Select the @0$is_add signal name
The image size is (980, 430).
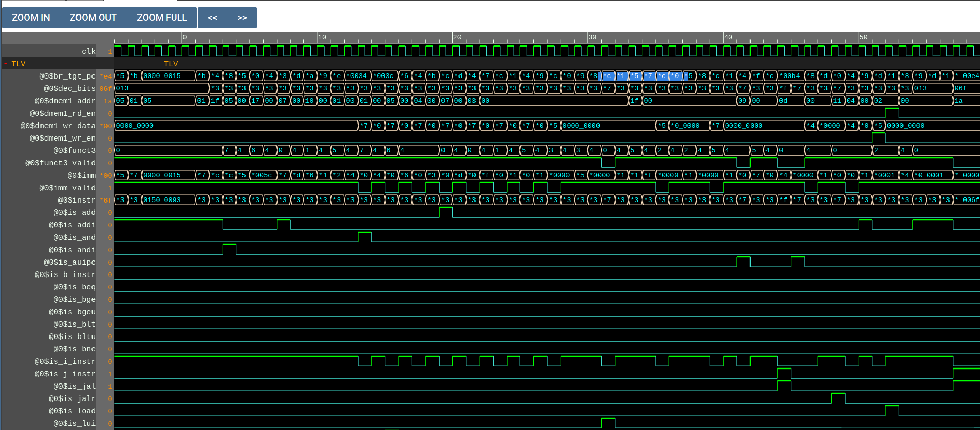tap(74, 212)
